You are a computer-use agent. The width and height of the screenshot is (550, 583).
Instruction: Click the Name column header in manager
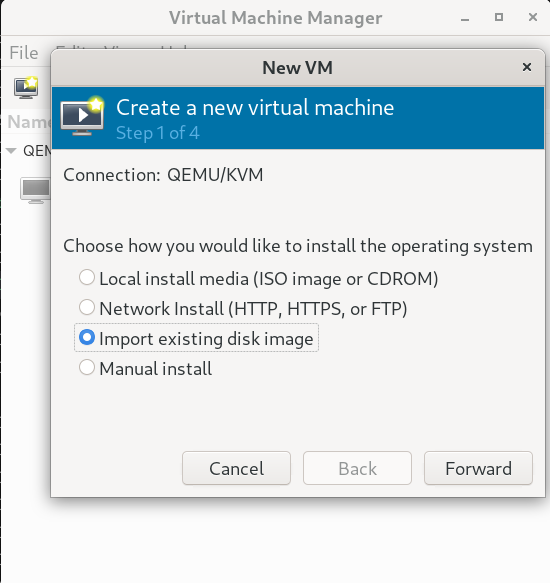click(29, 122)
